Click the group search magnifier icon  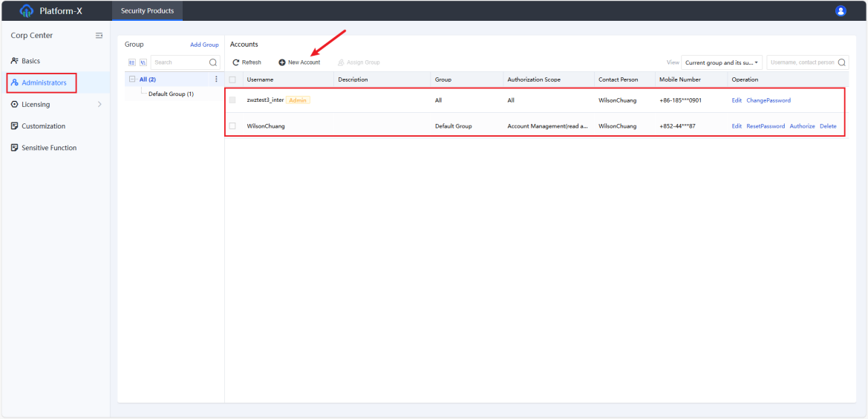point(212,62)
